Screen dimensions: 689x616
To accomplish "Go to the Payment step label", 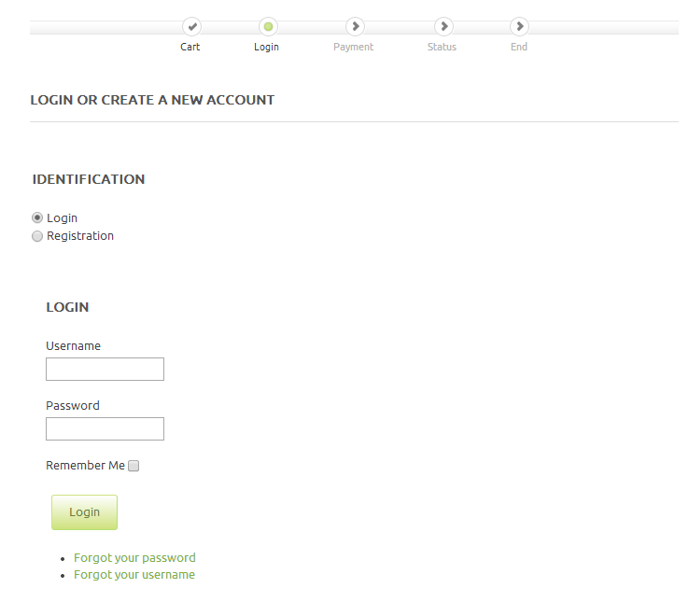I will point(353,47).
